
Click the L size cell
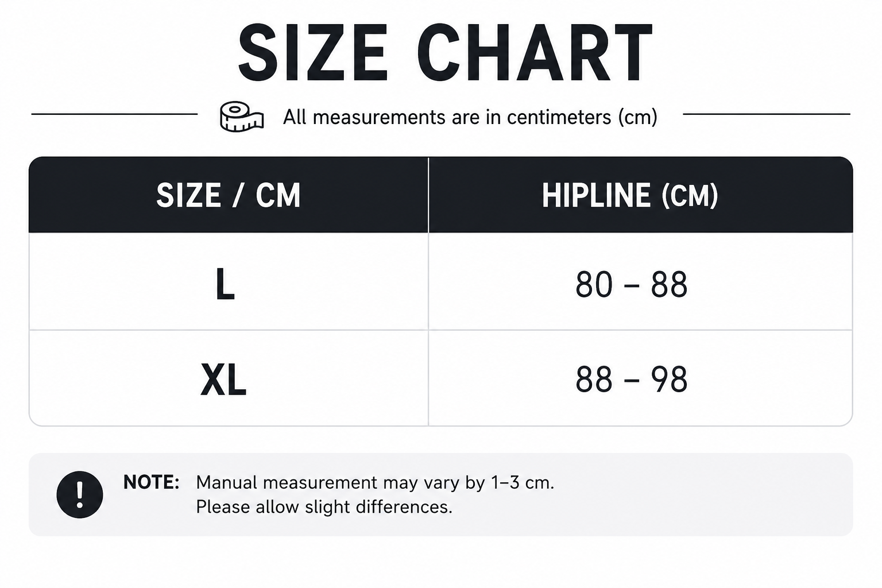229,281
